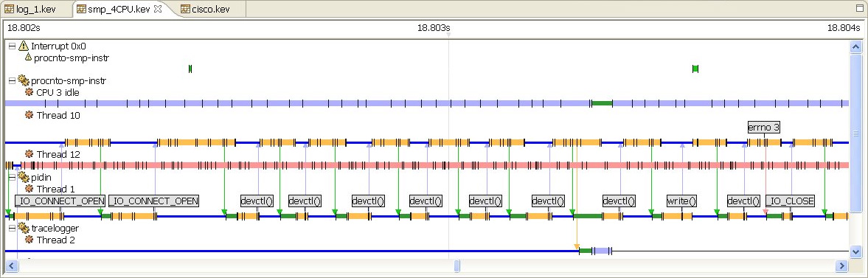Select the tracelogger label
Viewport: 868px width, 278px height.
pos(55,228)
